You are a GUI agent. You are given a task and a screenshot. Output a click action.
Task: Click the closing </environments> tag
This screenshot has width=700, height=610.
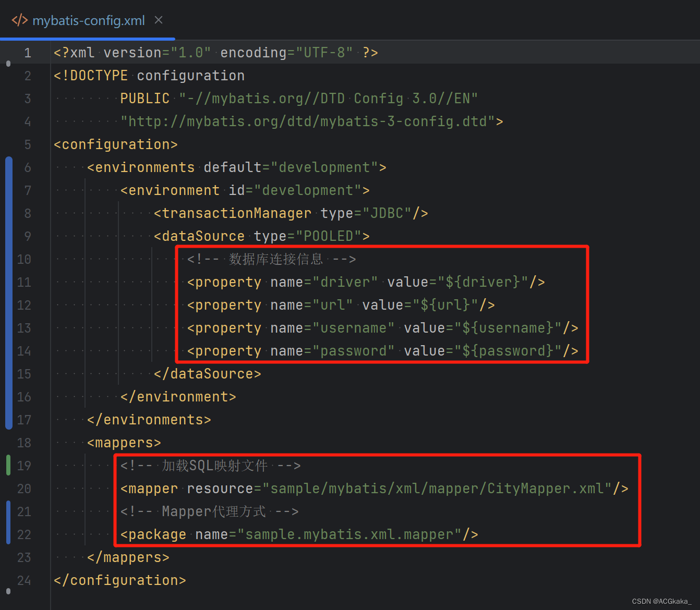tap(149, 420)
